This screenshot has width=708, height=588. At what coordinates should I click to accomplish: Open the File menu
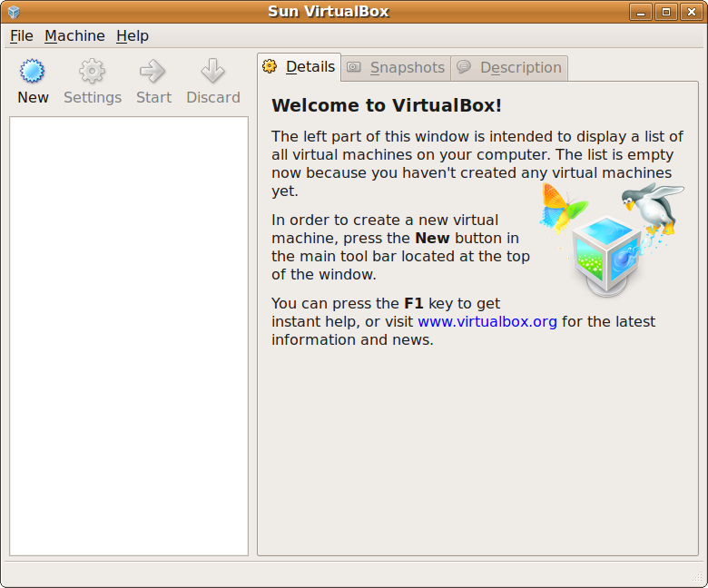tap(22, 36)
